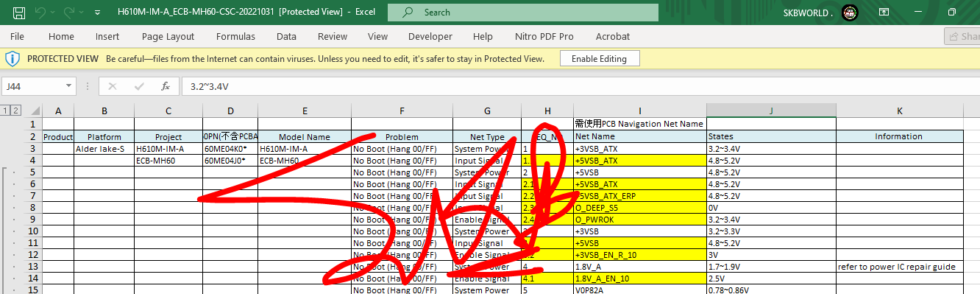Open the Help tab

(x=483, y=36)
